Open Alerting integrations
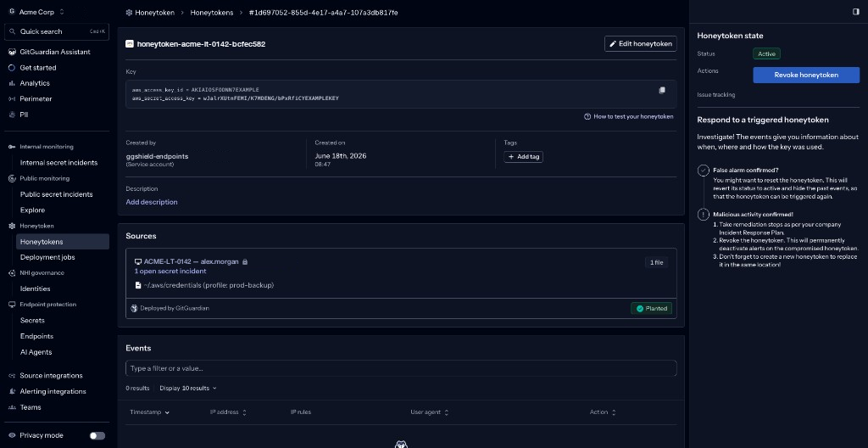This screenshot has height=448, width=868. click(53, 391)
